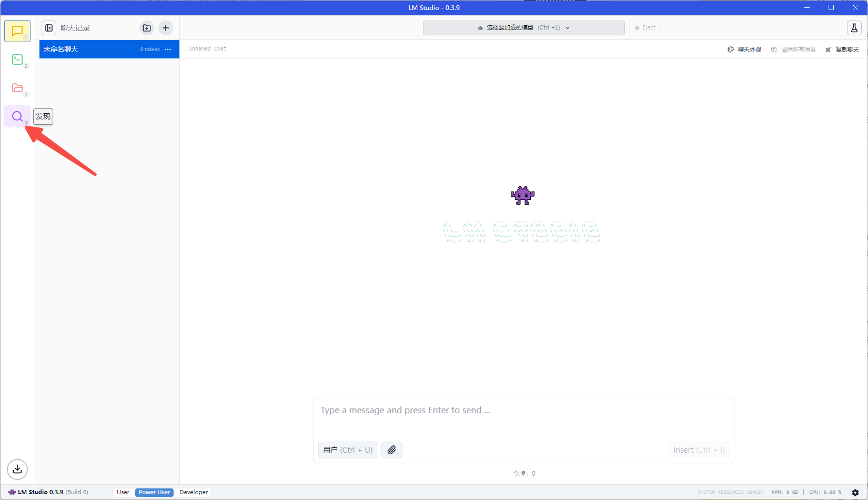
Task: Open options for 未命名聊天
Action: (168, 49)
